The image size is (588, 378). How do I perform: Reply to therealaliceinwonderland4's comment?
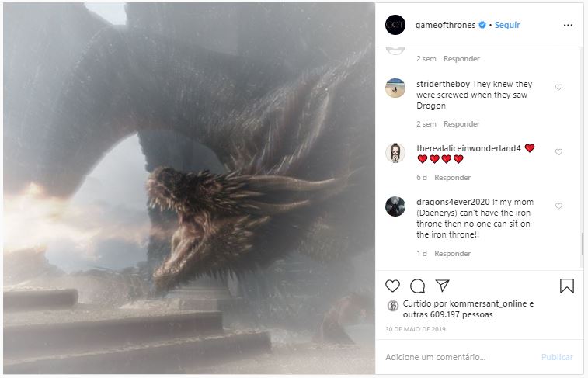(x=453, y=178)
